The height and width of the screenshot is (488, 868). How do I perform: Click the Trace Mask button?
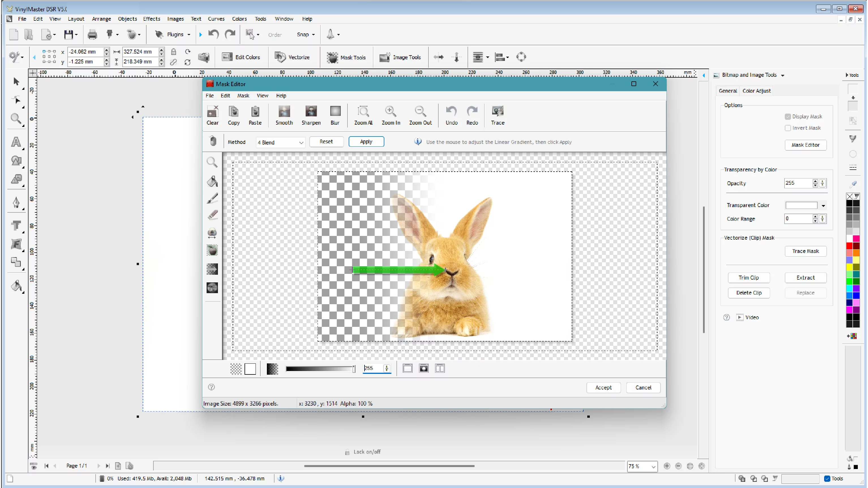point(805,251)
